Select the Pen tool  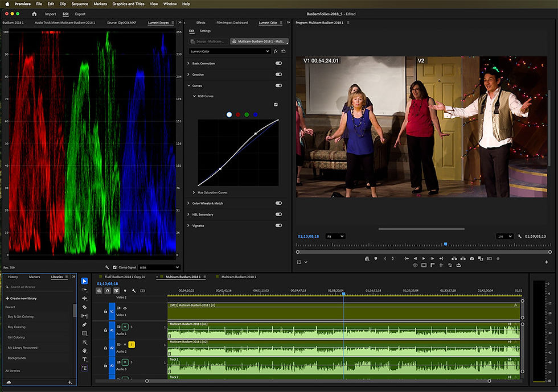(x=84, y=324)
